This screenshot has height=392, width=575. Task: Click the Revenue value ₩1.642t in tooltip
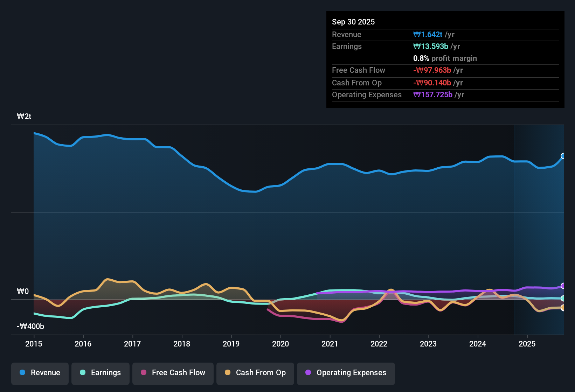428,34
